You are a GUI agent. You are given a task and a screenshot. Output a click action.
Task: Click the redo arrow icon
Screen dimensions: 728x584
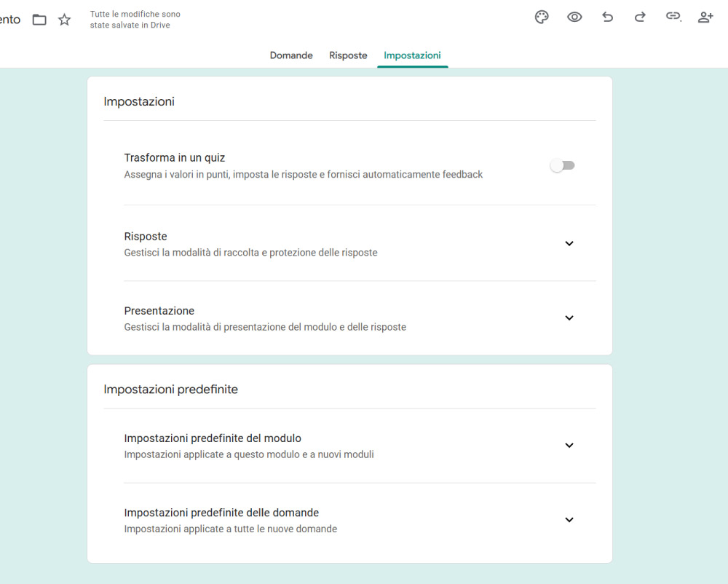pos(640,17)
